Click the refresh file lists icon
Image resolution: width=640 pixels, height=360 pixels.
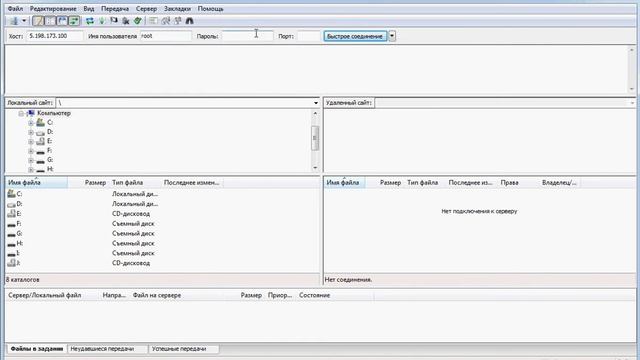pos(90,21)
